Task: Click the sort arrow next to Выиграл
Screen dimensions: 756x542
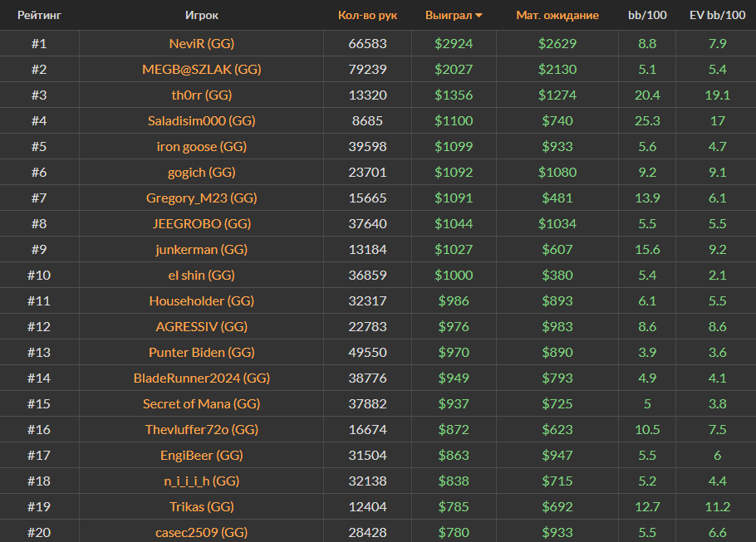Action: (x=479, y=16)
